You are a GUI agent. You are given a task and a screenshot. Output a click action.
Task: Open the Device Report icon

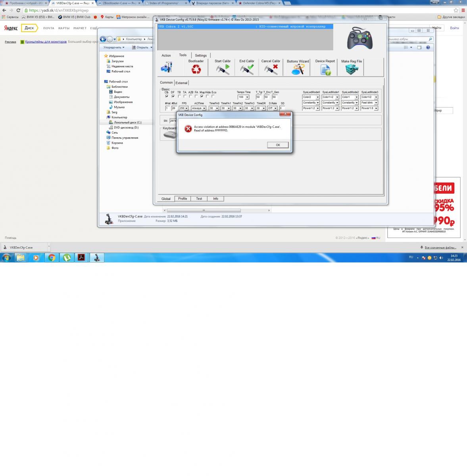click(x=325, y=70)
